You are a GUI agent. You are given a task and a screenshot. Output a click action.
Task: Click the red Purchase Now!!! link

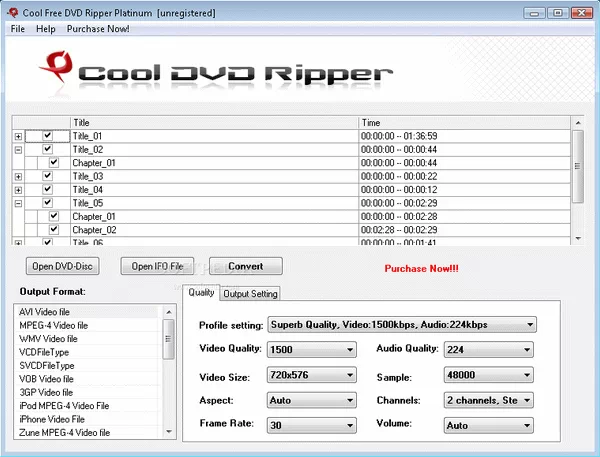[x=421, y=268]
